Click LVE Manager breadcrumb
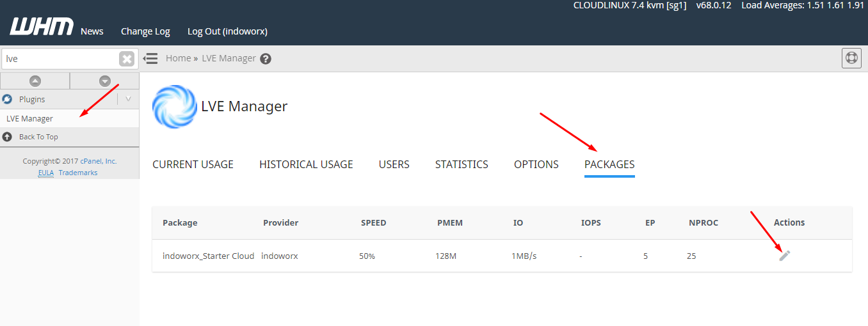 [229, 58]
